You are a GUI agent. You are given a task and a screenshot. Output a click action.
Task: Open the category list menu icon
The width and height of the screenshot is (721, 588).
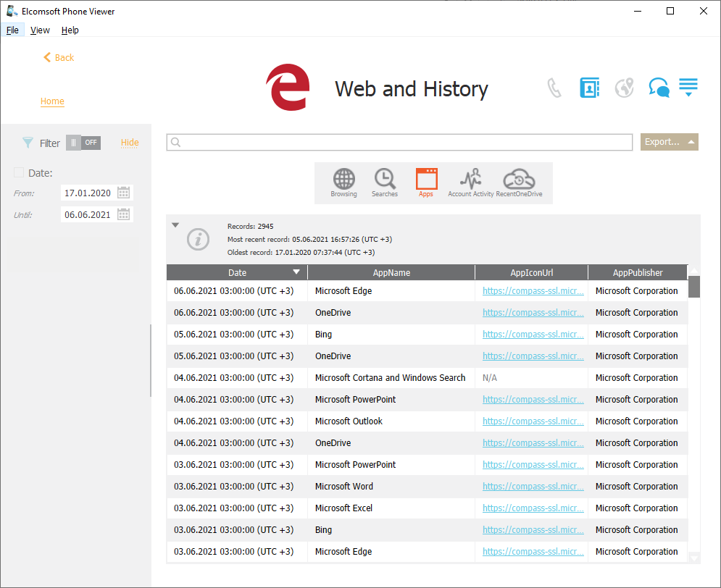[x=688, y=87]
